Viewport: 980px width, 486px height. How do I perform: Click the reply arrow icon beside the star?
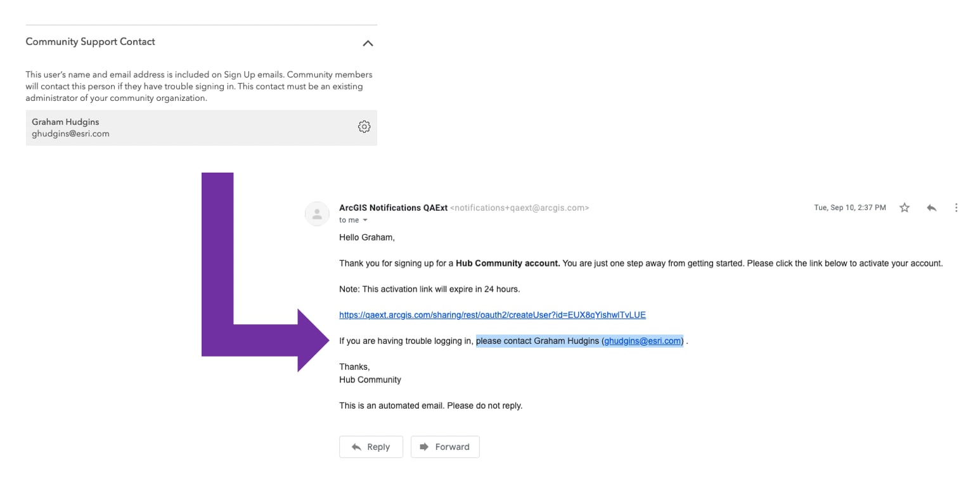[x=932, y=207]
